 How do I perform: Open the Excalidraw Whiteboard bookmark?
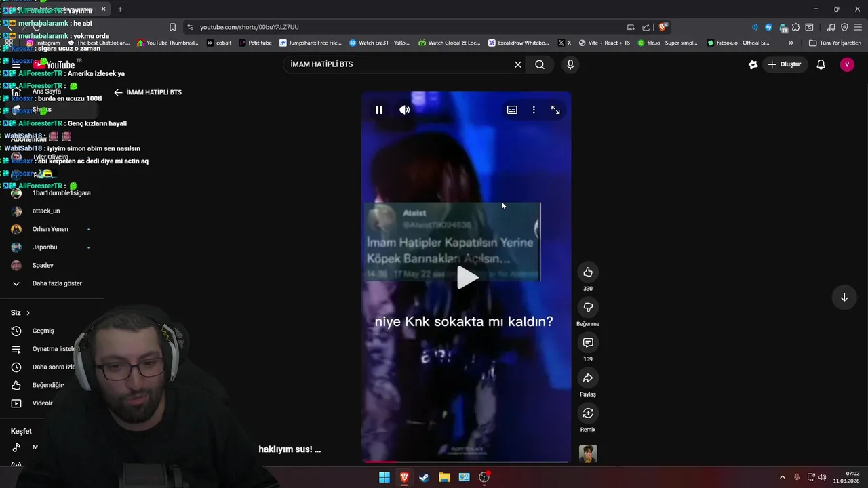[519, 43]
